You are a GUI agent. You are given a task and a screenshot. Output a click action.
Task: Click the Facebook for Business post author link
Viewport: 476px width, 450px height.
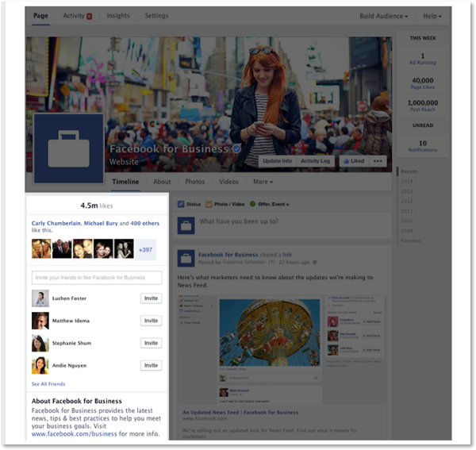(228, 255)
